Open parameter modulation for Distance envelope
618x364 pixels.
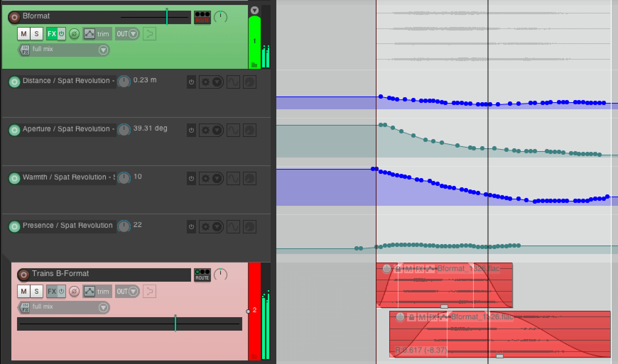click(x=233, y=82)
